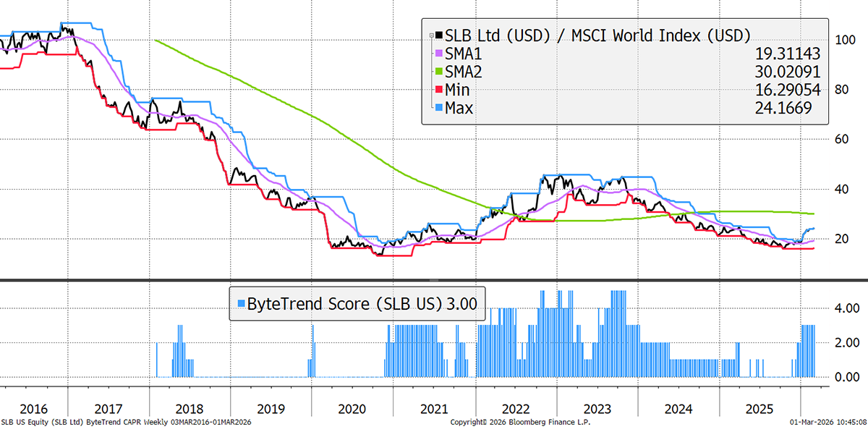The width and height of the screenshot is (868, 427).
Task: Click the 4.00 tick on ByteTrend axis
Action: (846, 308)
